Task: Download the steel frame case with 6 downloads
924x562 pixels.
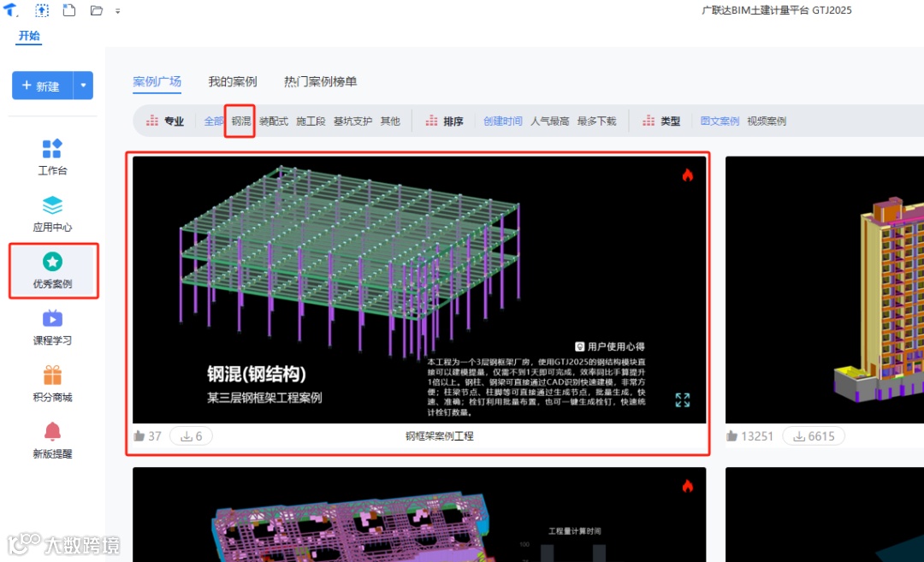Action: pos(191,436)
